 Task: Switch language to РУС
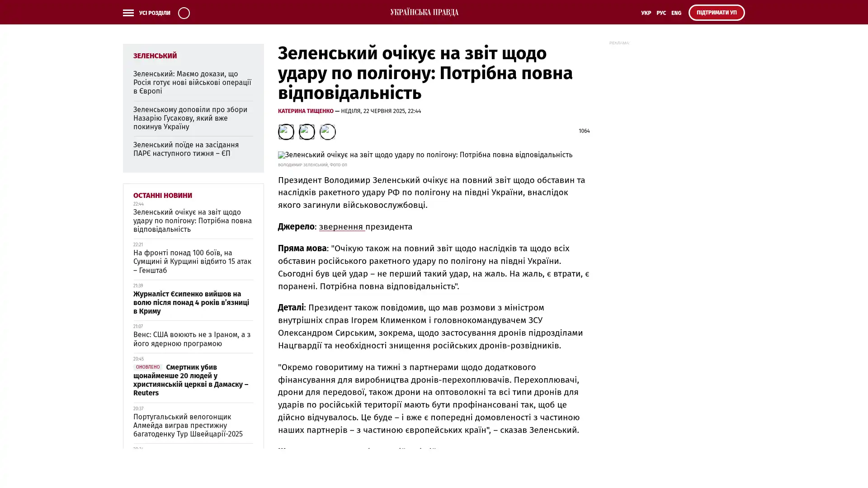point(661,13)
